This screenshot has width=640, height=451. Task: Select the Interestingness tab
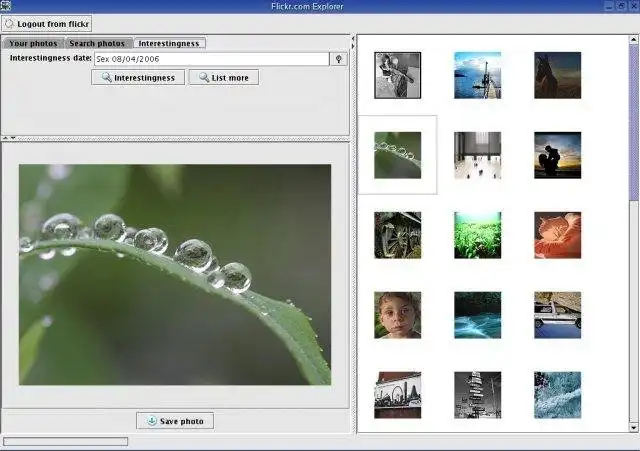(x=169, y=43)
